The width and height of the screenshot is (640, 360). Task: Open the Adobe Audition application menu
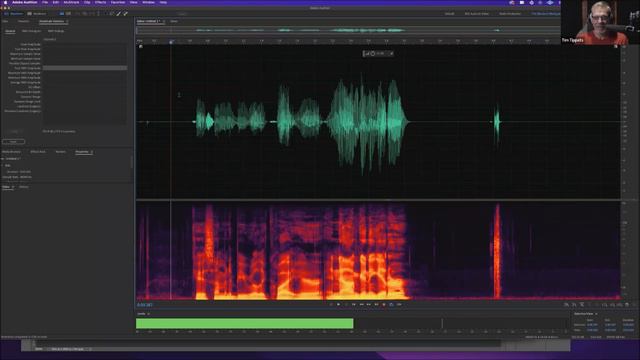(x=24, y=2)
